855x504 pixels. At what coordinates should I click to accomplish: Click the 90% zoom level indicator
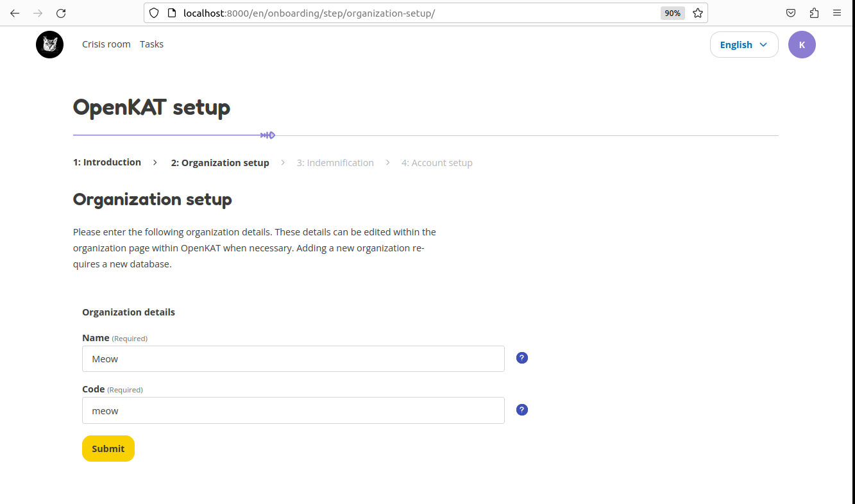tap(672, 13)
